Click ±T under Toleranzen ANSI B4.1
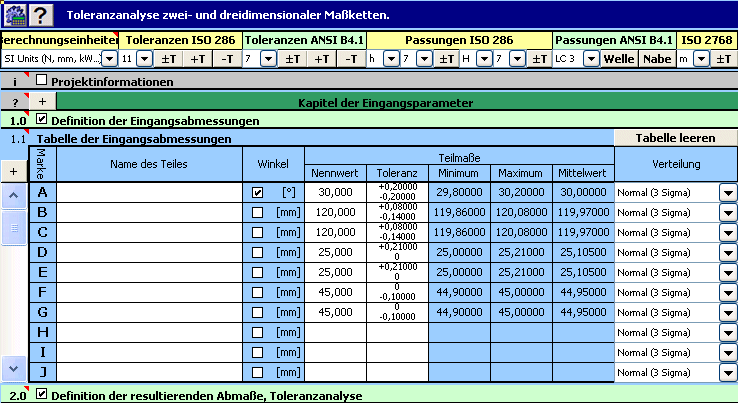738x403 pixels. point(293,59)
